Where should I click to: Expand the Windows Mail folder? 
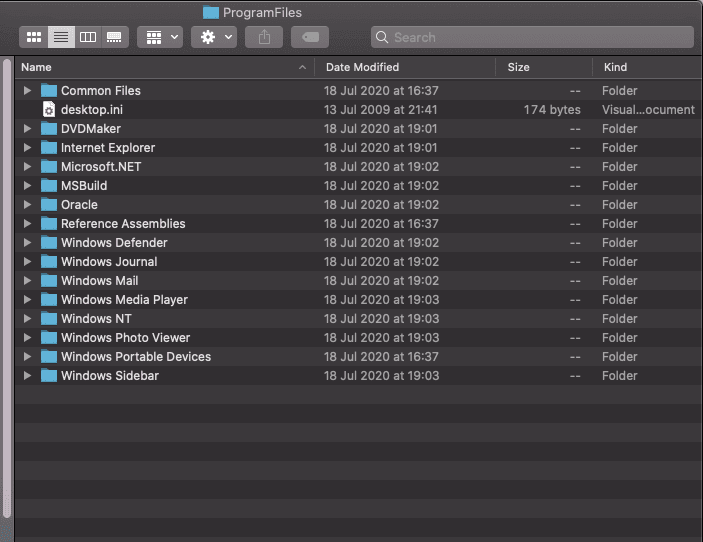pyautogui.click(x=27, y=281)
